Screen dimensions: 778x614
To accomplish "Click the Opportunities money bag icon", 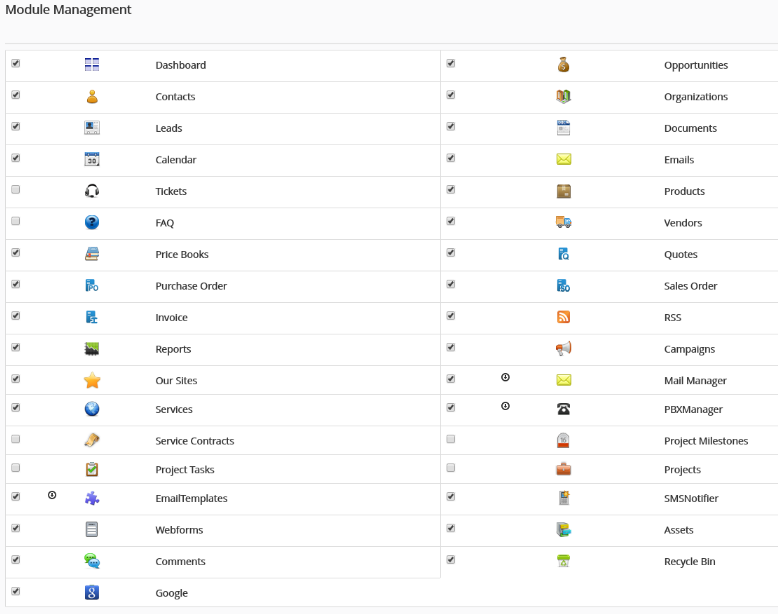I will [x=563, y=65].
